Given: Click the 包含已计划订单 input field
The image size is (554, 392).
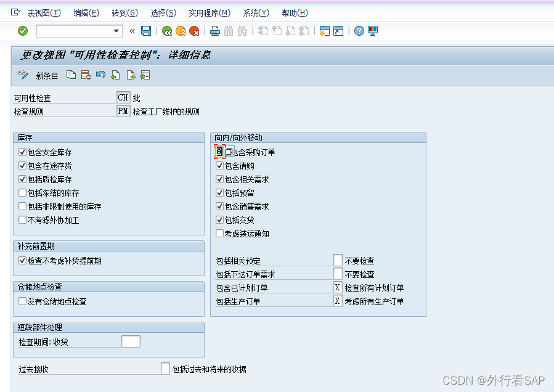Looking at the screenshot, I should [338, 287].
